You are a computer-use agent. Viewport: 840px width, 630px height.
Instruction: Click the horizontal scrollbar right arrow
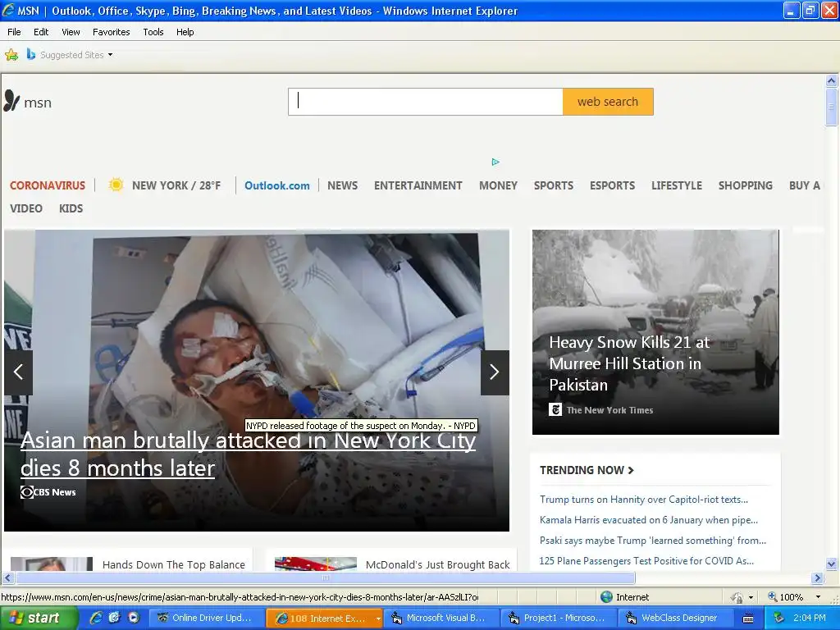pyautogui.click(x=818, y=578)
